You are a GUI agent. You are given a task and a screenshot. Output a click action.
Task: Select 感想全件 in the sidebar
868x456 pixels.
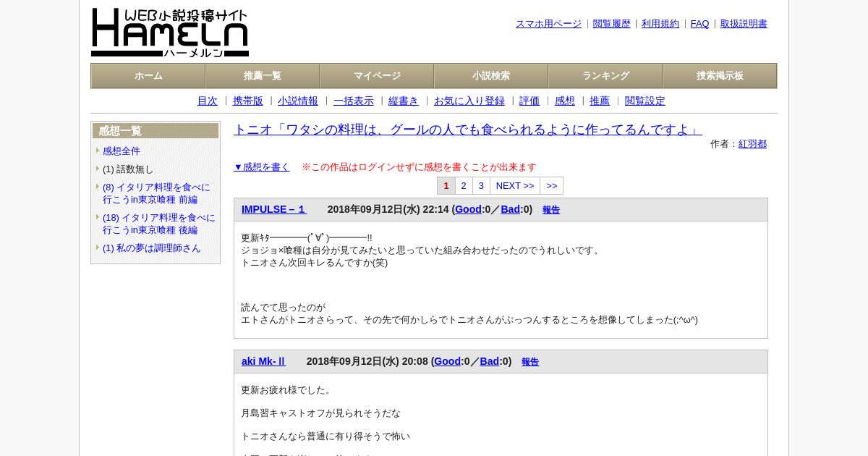(x=122, y=151)
